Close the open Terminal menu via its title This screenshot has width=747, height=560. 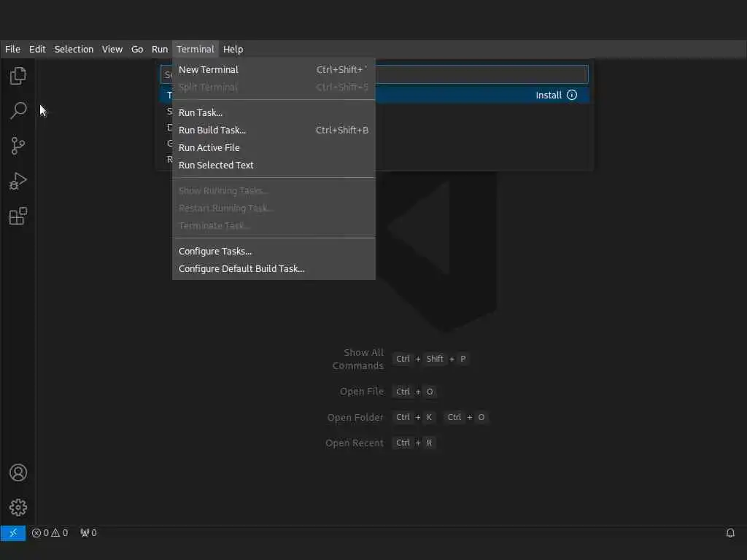coord(196,49)
